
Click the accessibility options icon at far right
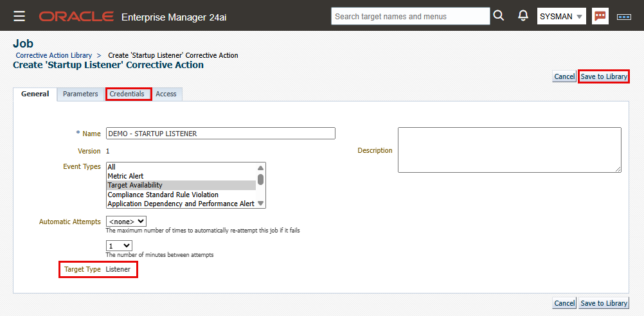click(x=623, y=17)
